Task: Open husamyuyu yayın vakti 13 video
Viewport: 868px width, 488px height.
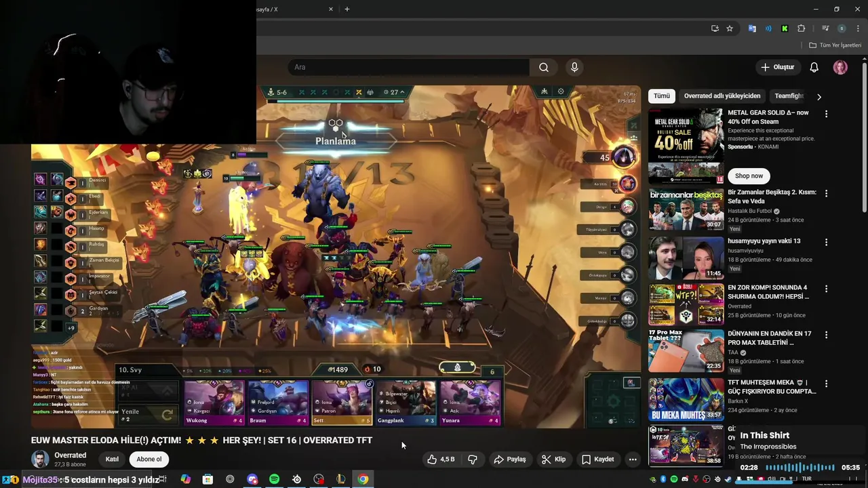Action: [x=764, y=241]
